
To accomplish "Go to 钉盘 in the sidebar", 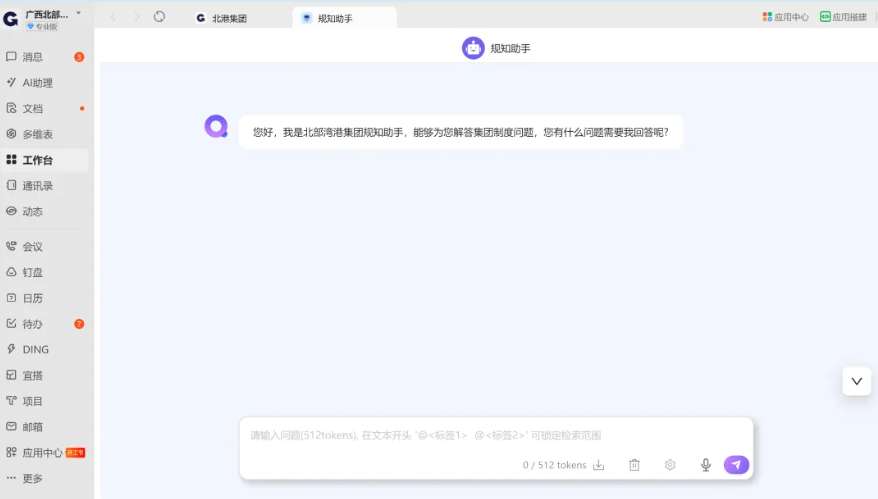I will pos(33,272).
